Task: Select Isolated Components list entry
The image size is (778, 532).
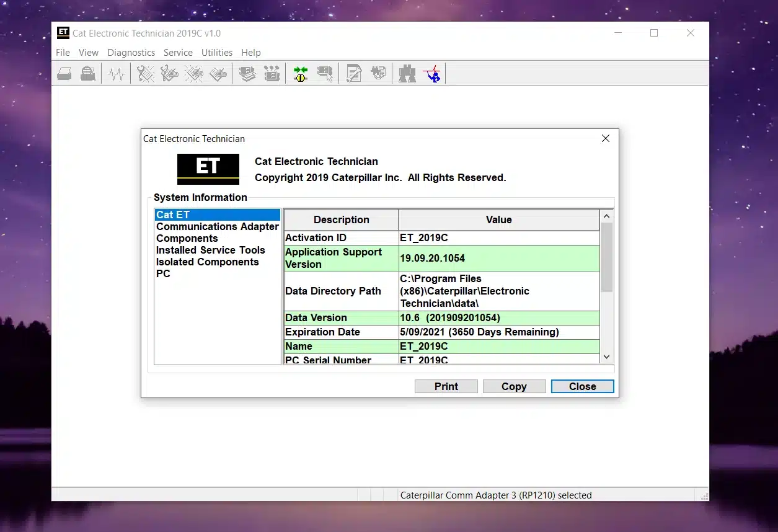Action: click(207, 262)
